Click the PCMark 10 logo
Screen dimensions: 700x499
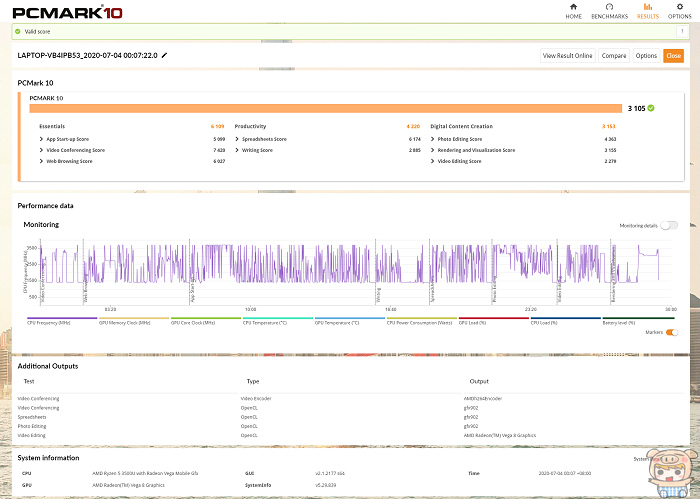coord(67,12)
